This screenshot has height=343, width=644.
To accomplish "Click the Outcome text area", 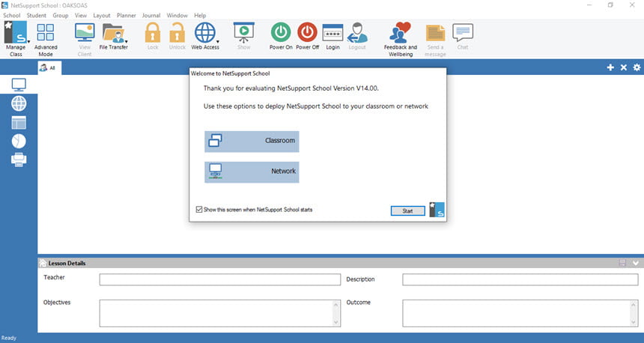I will pyautogui.click(x=520, y=314).
